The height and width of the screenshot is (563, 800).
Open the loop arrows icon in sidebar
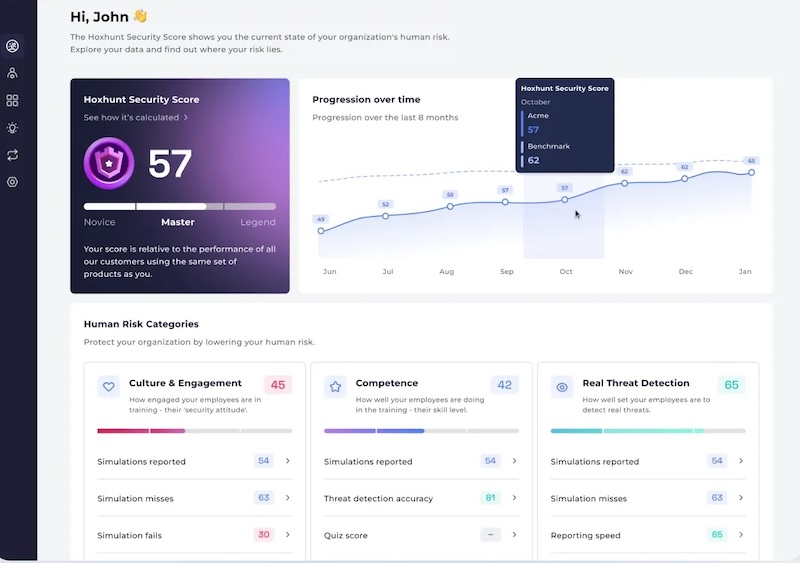point(12,155)
